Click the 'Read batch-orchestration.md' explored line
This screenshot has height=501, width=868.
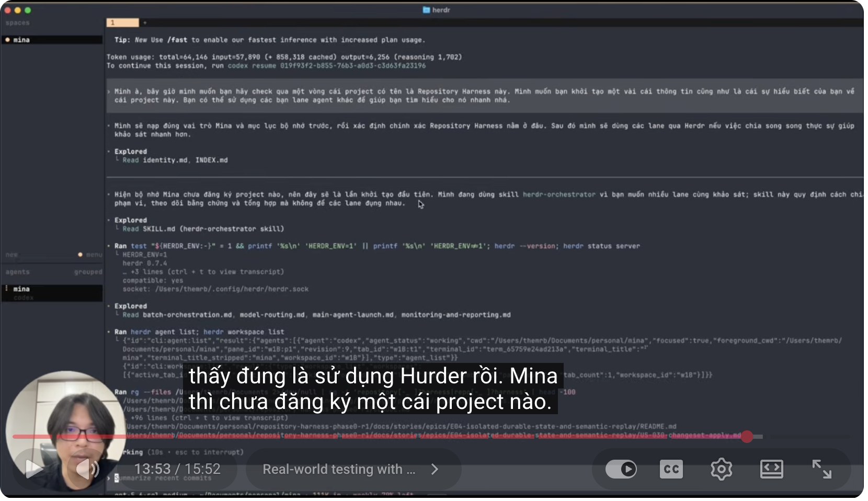pyautogui.click(x=316, y=315)
